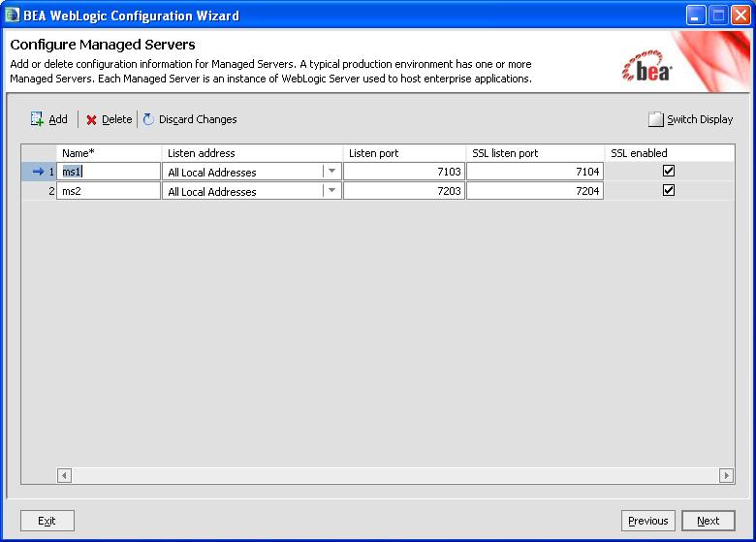
Task: Open listen address dropdown arrow for ms1
Action: 331,172
